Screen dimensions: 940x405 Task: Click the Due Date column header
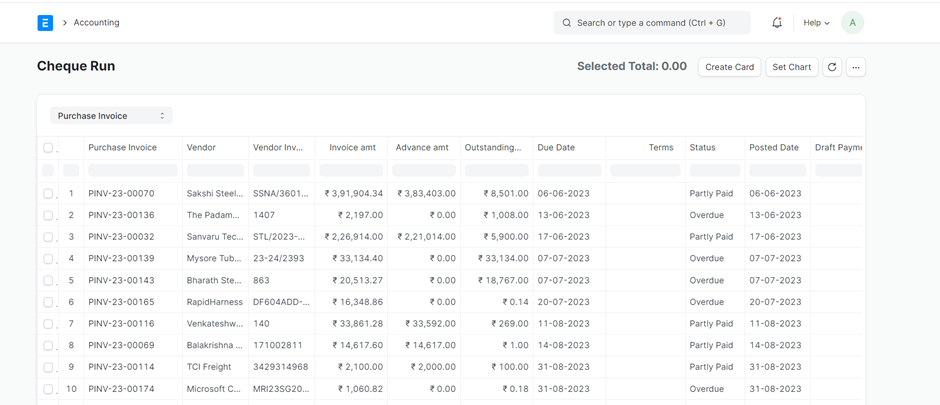click(556, 148)
